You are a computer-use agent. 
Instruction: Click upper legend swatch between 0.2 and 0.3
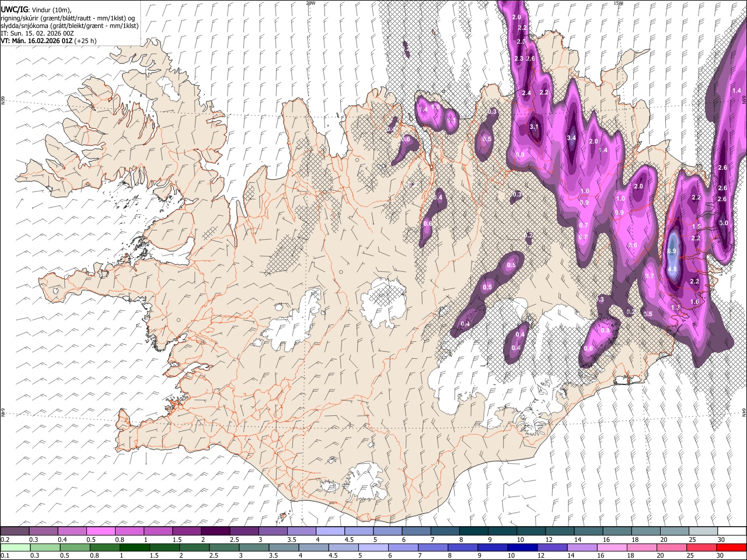click(x=15, y=531)
